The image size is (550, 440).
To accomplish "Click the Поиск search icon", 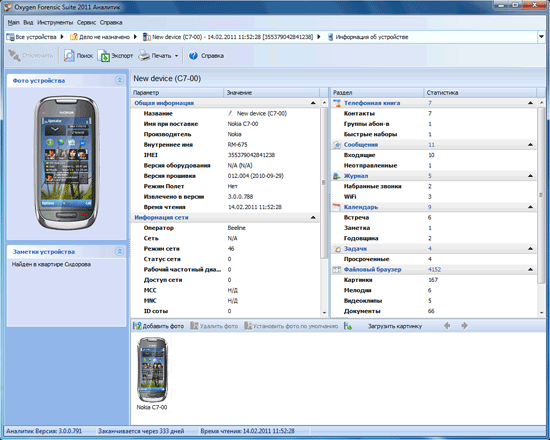I will click(x=69, y=55).
